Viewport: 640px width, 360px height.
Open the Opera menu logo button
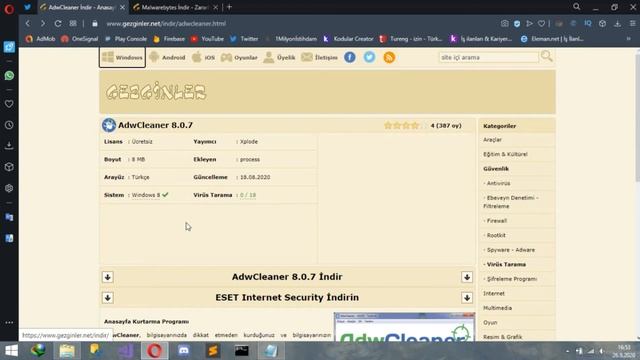click(x=9, y=9)
